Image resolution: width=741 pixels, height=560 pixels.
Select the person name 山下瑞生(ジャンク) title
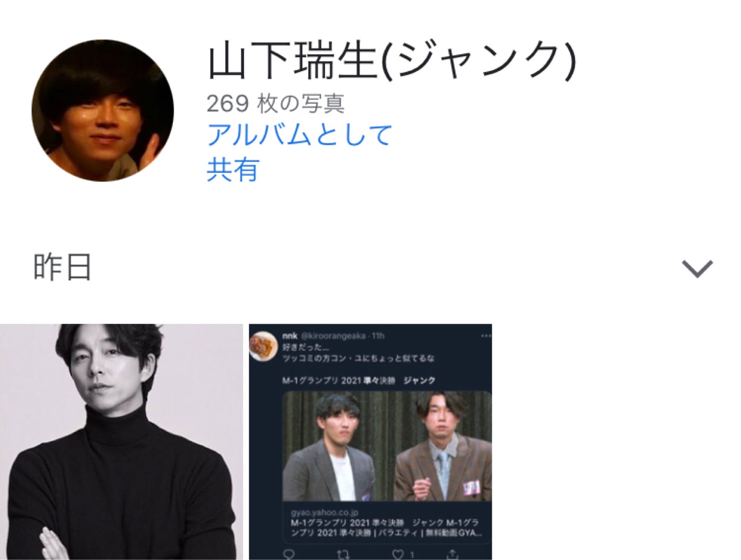click(392, 61)
